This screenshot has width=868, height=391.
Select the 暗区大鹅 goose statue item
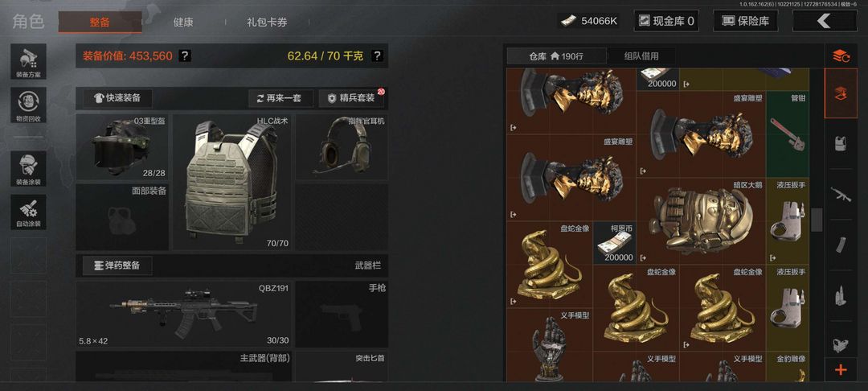point(701,220)
